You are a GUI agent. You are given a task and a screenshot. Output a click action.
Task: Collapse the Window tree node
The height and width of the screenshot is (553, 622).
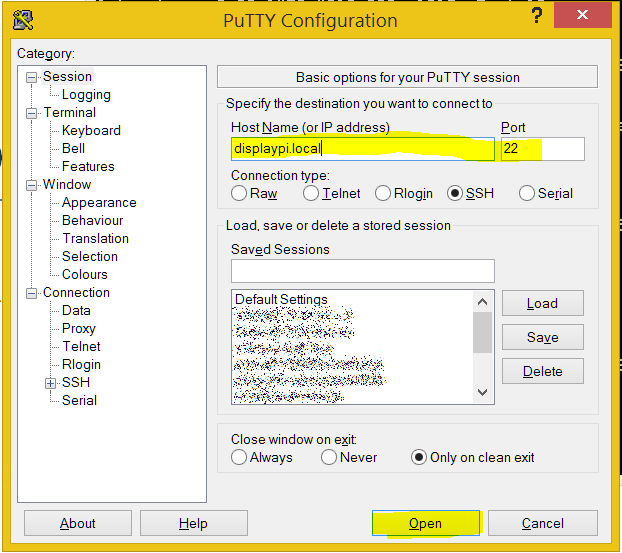(x=31, y=185)
